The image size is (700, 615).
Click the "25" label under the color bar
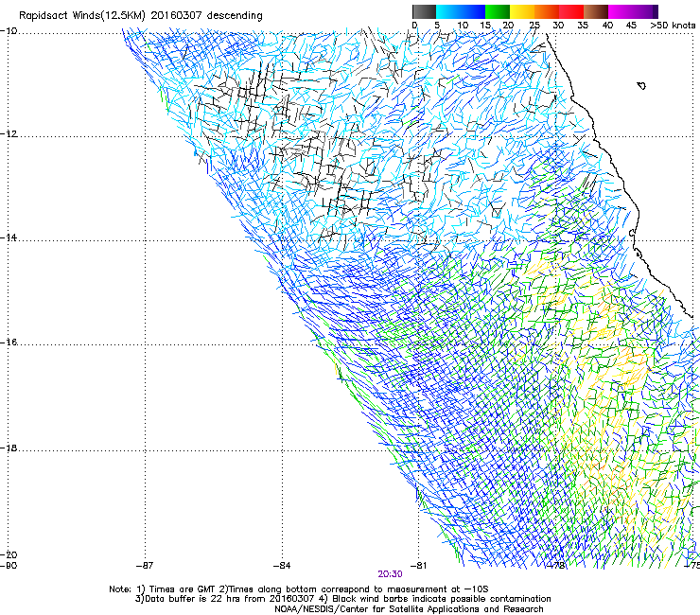[534, 26]
